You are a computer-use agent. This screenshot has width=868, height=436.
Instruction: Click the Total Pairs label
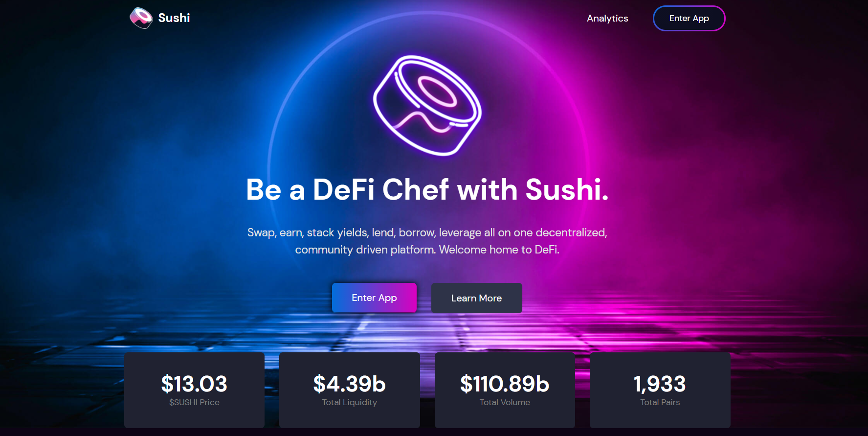660,402
